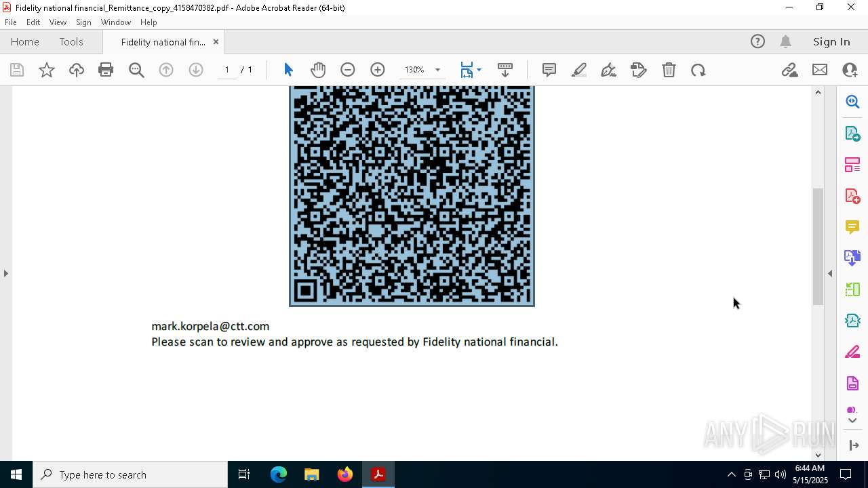Open the Sign menu

(x=84, y=22)
